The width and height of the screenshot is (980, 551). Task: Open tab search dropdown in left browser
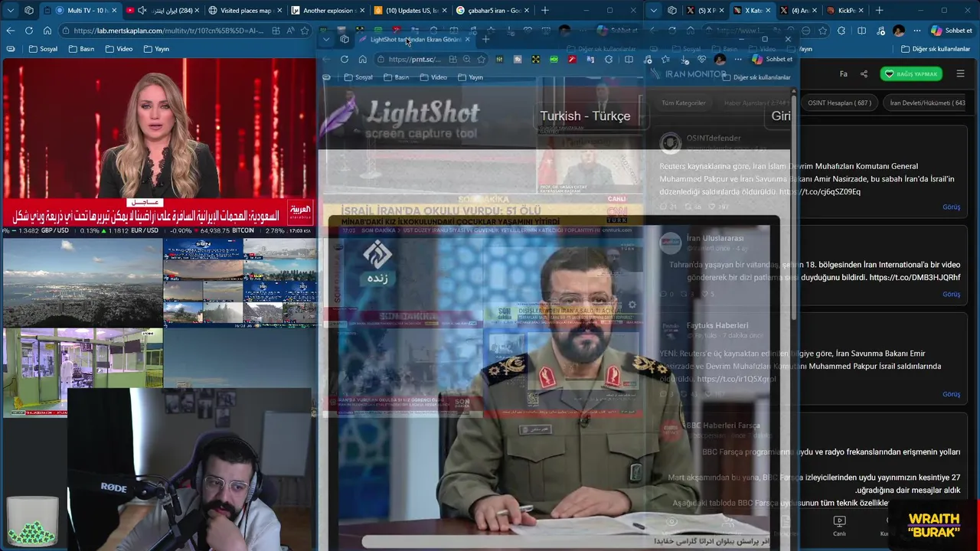11,11
